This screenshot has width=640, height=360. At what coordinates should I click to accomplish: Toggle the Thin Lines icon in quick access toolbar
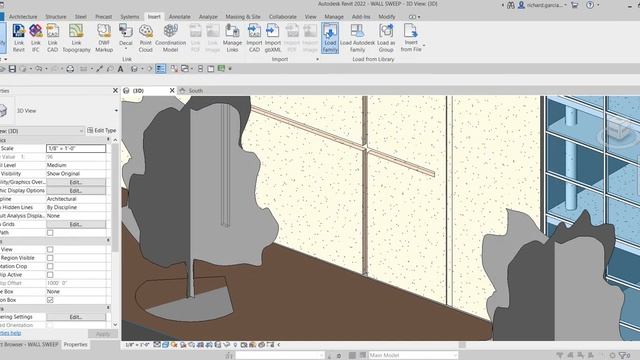[x=160, y=69]
